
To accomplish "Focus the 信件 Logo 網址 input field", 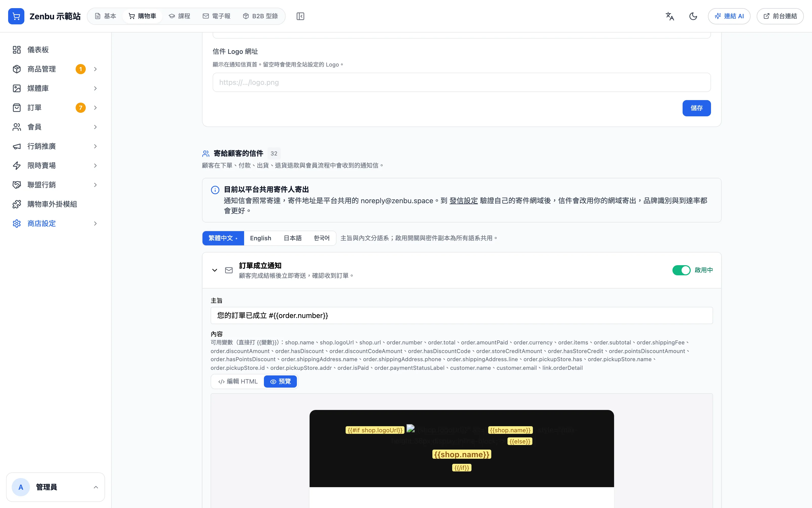I will 461,82.
